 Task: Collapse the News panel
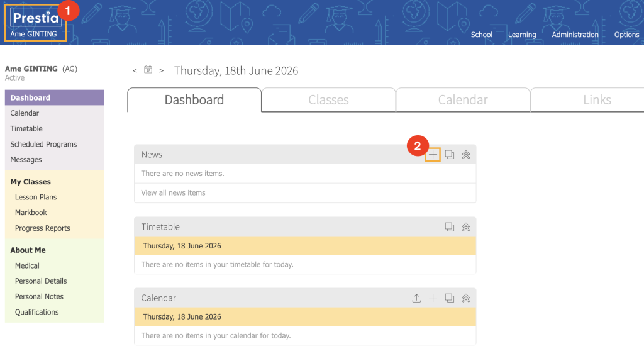466,155
